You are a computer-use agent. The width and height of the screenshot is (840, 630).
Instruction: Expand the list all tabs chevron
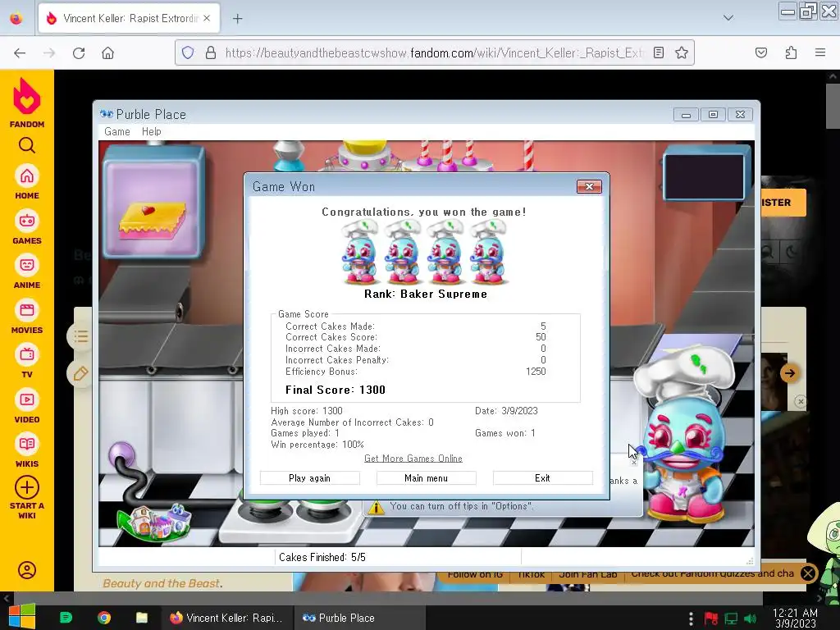728,18
